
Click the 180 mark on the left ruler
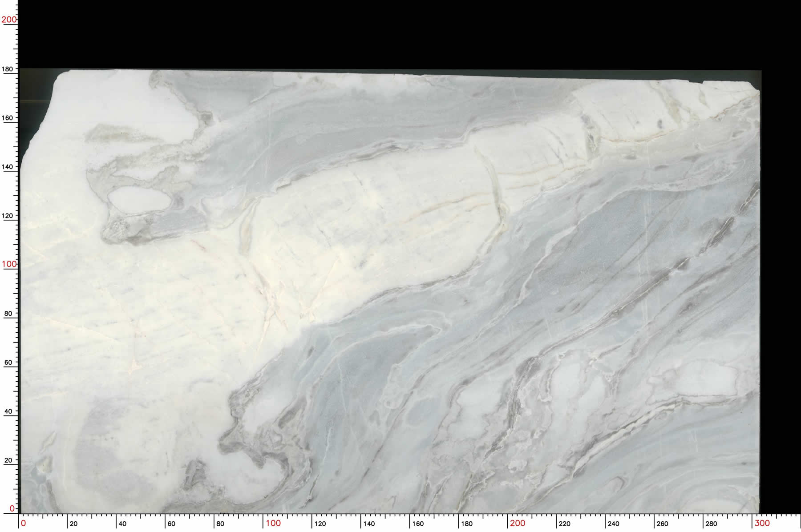click(x=8, y=69)
